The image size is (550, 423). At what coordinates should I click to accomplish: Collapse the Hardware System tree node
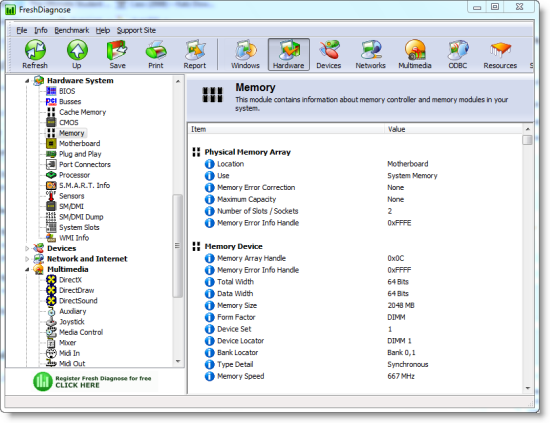[x=27, y=81]
